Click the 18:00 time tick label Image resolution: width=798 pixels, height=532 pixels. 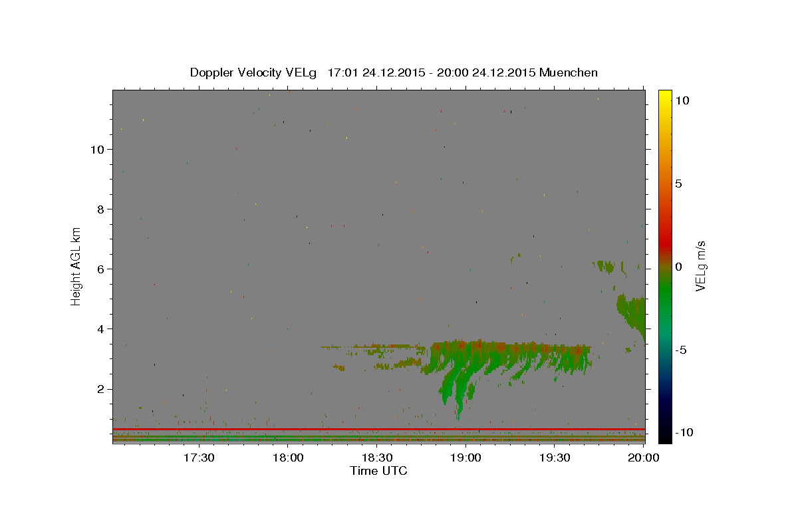287,458
